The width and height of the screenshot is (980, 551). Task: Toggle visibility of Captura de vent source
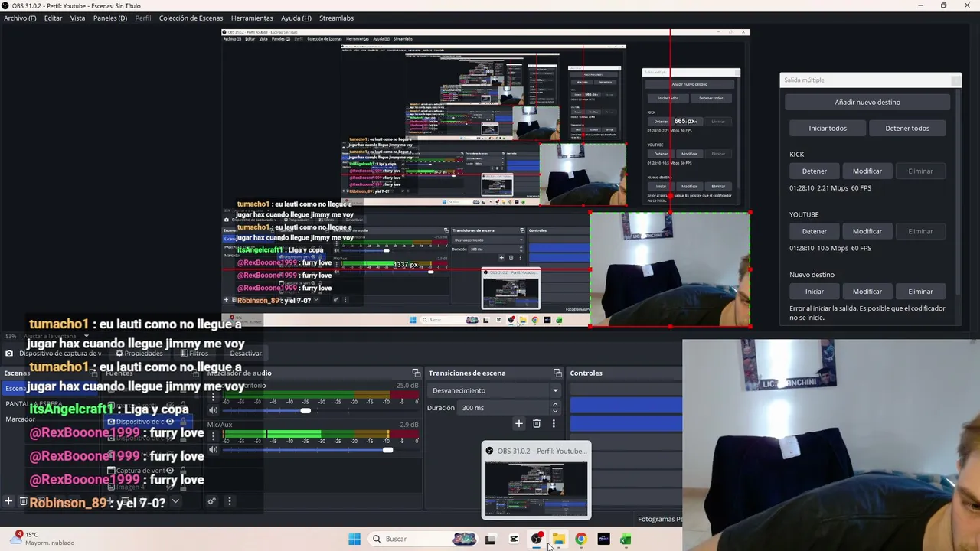(x=170, y=471)
